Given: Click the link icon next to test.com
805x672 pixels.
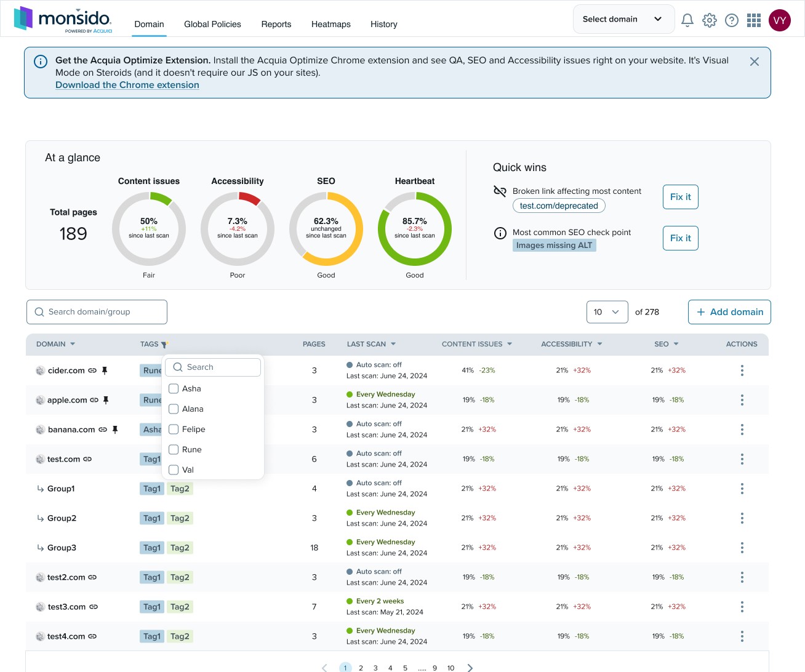Looking at the screenshot, I should click(x=87, y=459).
